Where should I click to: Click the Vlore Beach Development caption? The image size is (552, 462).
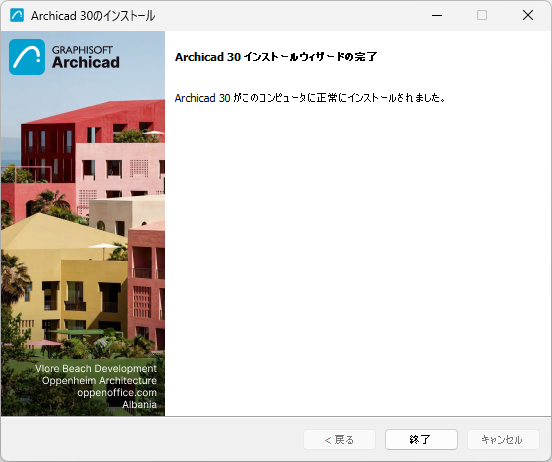pyautogui.click(x=96, y=368)
